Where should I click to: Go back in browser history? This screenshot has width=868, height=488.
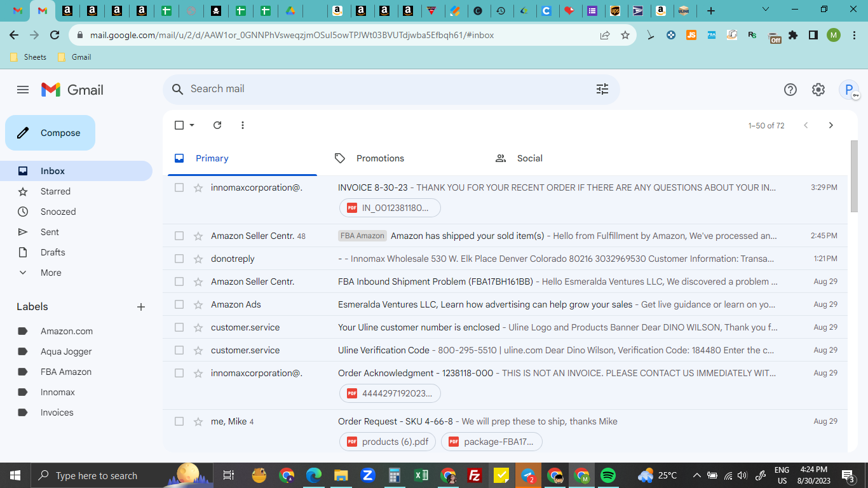pyautogui.click(x=14, y=36)
